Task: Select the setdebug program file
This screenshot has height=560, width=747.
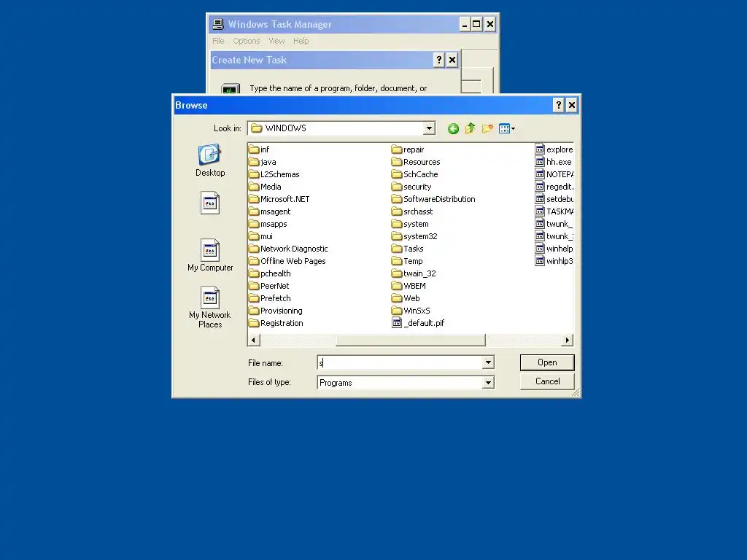Action: (x=554, y=199)
